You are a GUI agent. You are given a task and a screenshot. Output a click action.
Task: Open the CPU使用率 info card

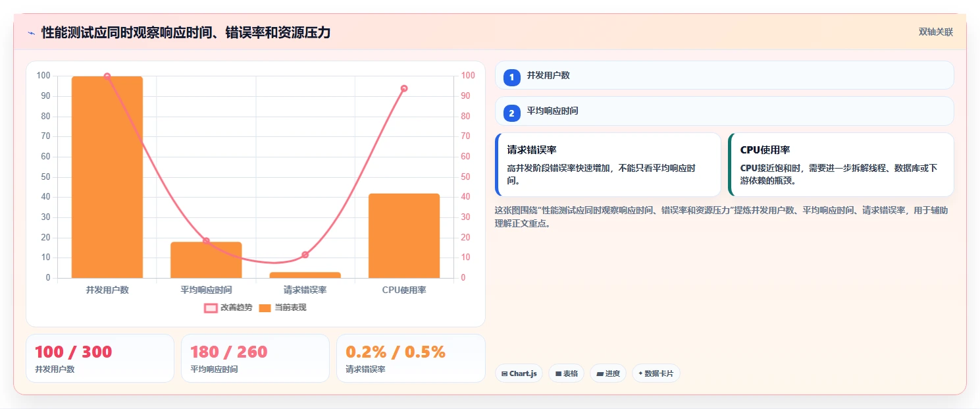(x=841, y=165)
